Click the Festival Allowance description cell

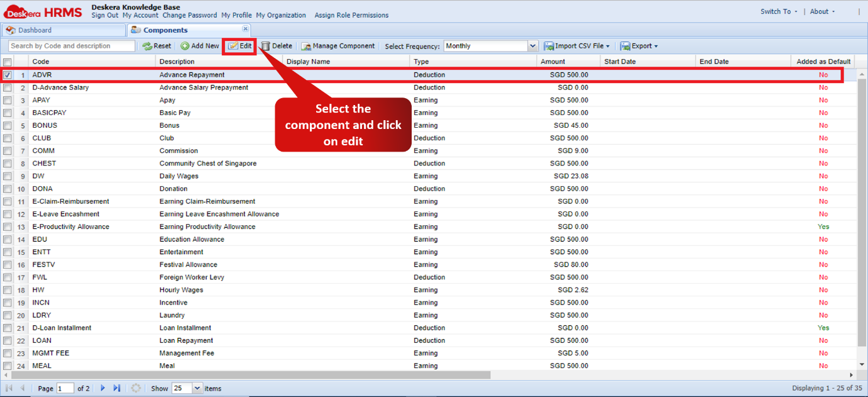(189, 264)
